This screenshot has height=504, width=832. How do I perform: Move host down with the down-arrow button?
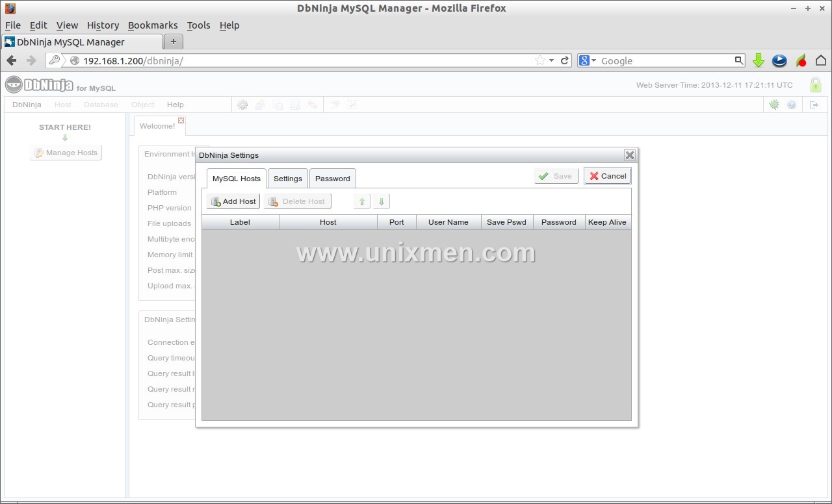(x=382, y=201)
